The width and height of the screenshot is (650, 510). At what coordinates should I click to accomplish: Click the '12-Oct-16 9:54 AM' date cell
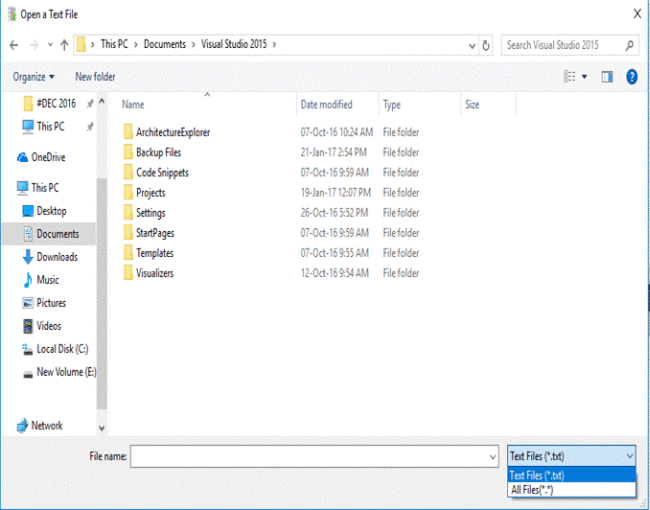click(335, 273)
